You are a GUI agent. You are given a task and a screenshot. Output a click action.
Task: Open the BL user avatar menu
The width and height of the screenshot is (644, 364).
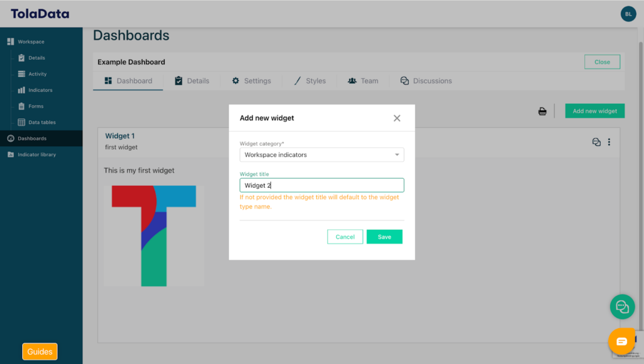pos(628,14)
